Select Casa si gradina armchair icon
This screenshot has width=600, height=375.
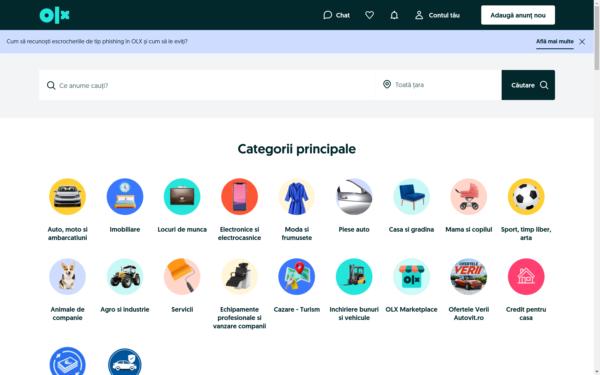click(x=411, y=197)
